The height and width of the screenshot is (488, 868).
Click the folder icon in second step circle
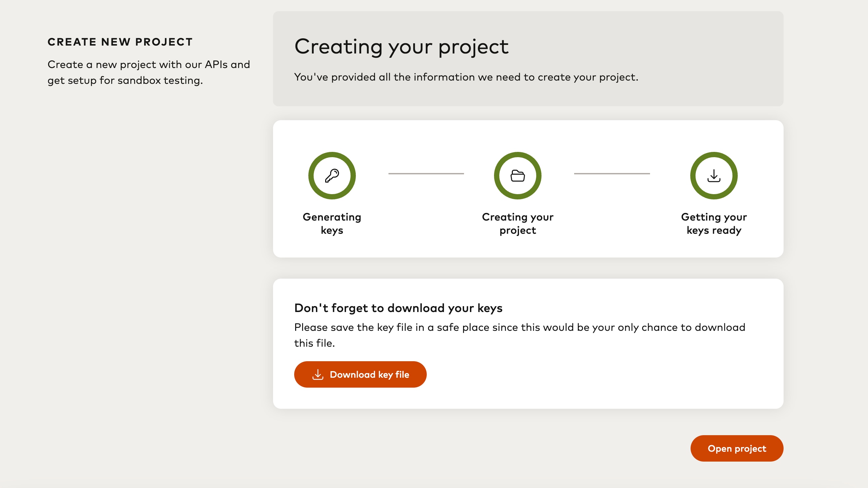(517, 176)
